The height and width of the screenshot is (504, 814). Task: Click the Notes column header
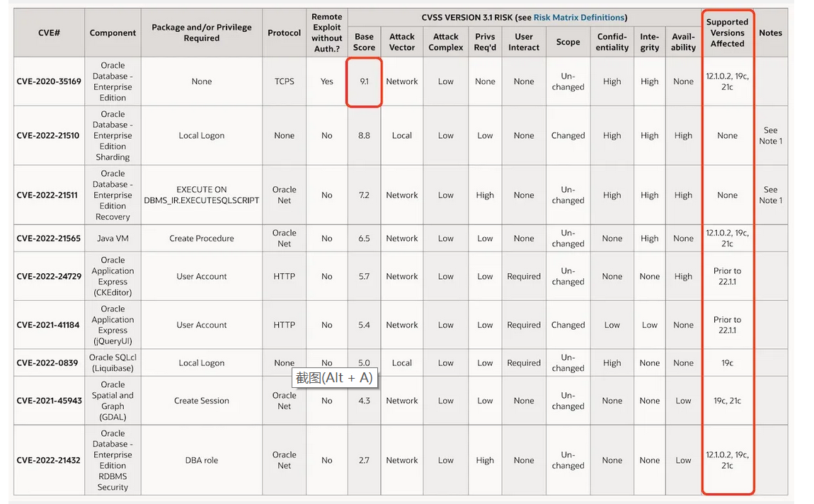pyautogui.click(x=770, y=33)
